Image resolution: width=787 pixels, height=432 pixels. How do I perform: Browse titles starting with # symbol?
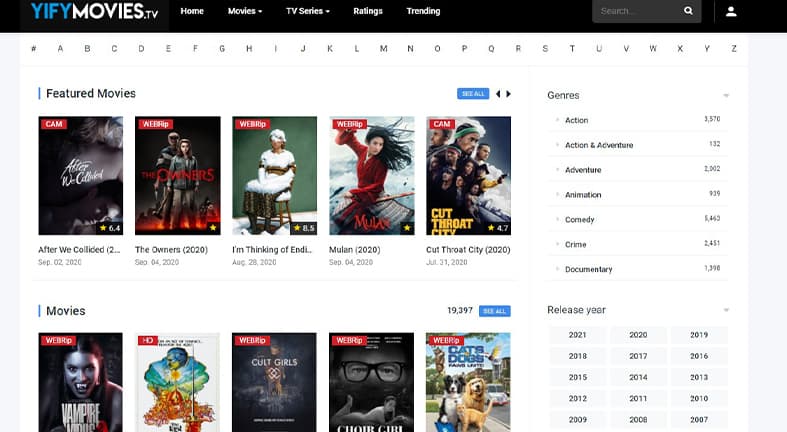pyautogui.click(x=34, y=49)
